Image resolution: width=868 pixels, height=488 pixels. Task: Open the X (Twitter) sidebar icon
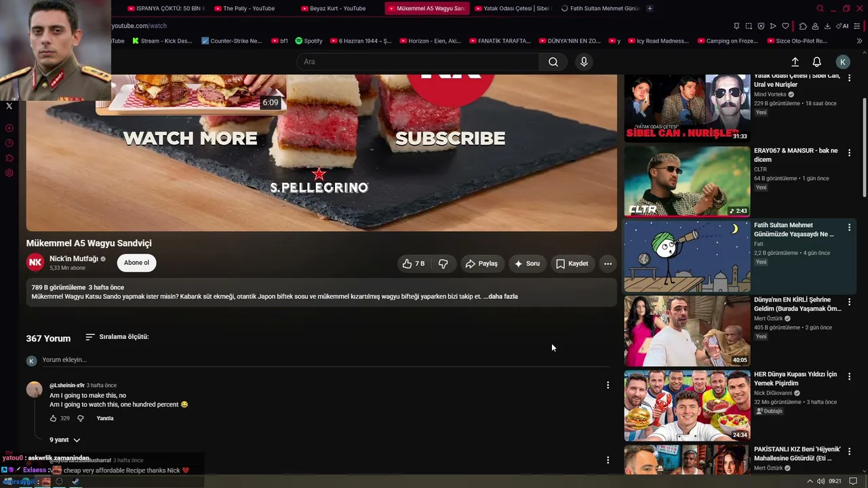pos(9,106)
